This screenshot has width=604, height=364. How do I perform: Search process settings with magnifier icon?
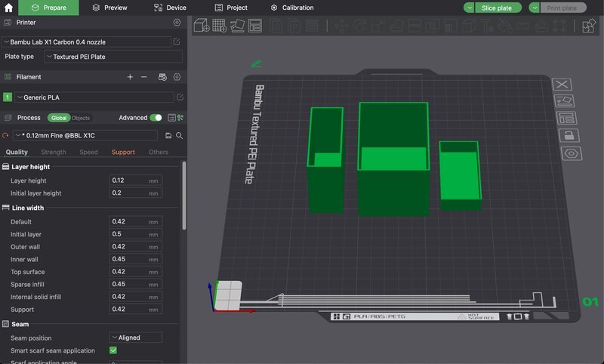coord(180,136)
